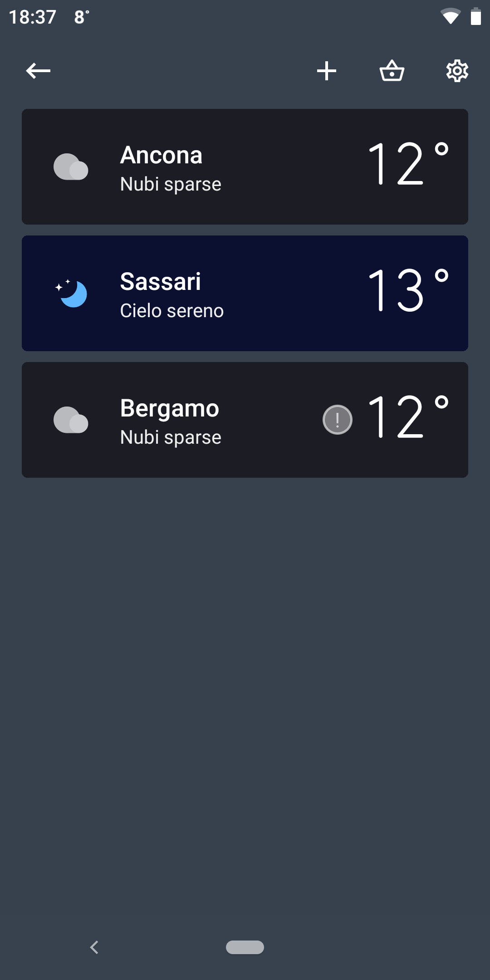Tap the alert warning icon on Bergamo
Image resolution: width=490 pixels, height=980 pixels.
pyautogui.click(x=338, y=420)
